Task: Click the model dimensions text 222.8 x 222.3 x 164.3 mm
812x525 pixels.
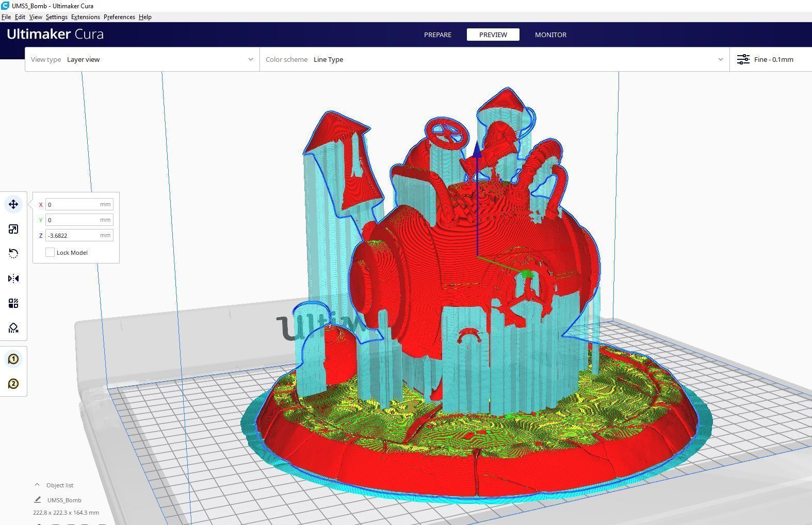Action: click(66, 513)
